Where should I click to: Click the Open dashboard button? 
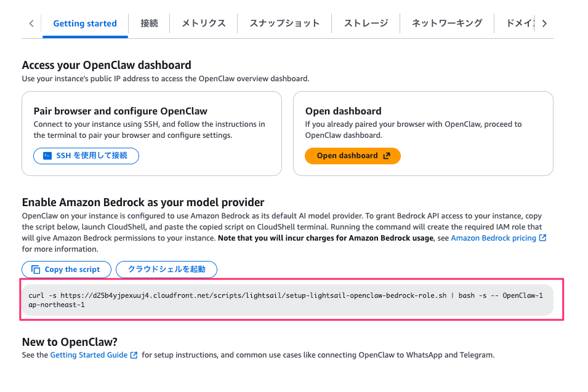coord(352,156)
